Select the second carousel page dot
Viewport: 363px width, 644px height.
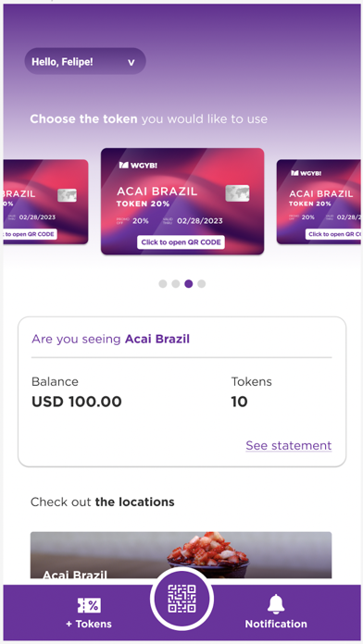(176, 284)
